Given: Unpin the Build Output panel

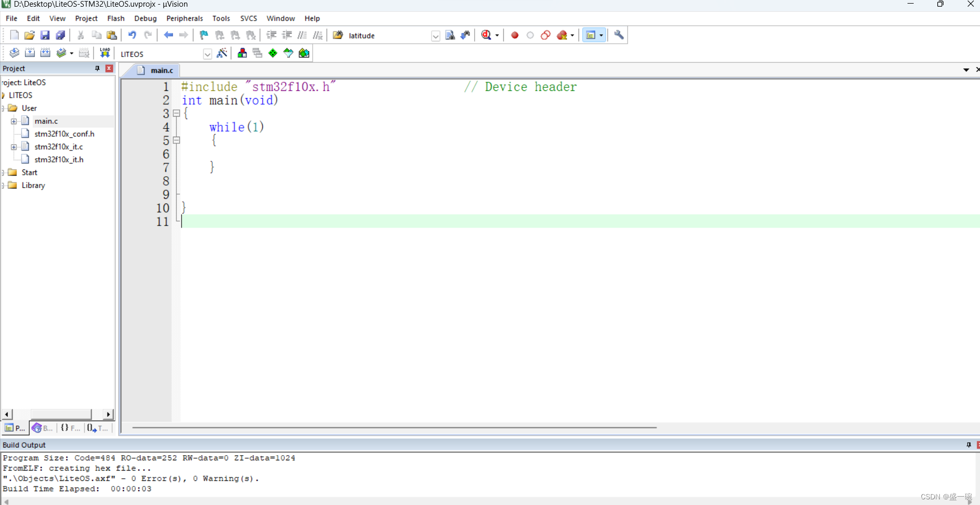Looking at the screenshot, I should (x=969, y=445).
